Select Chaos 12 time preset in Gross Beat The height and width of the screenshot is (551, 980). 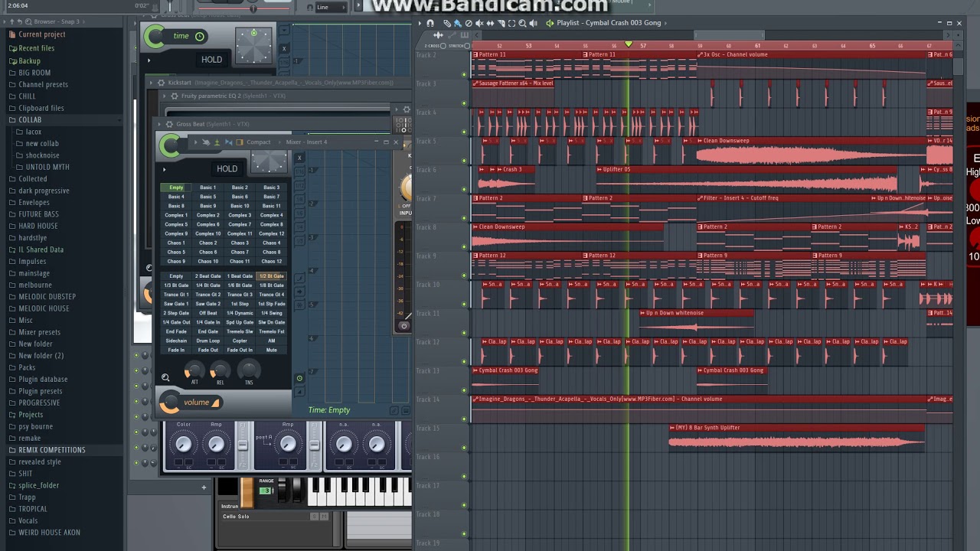coord(271,261)
